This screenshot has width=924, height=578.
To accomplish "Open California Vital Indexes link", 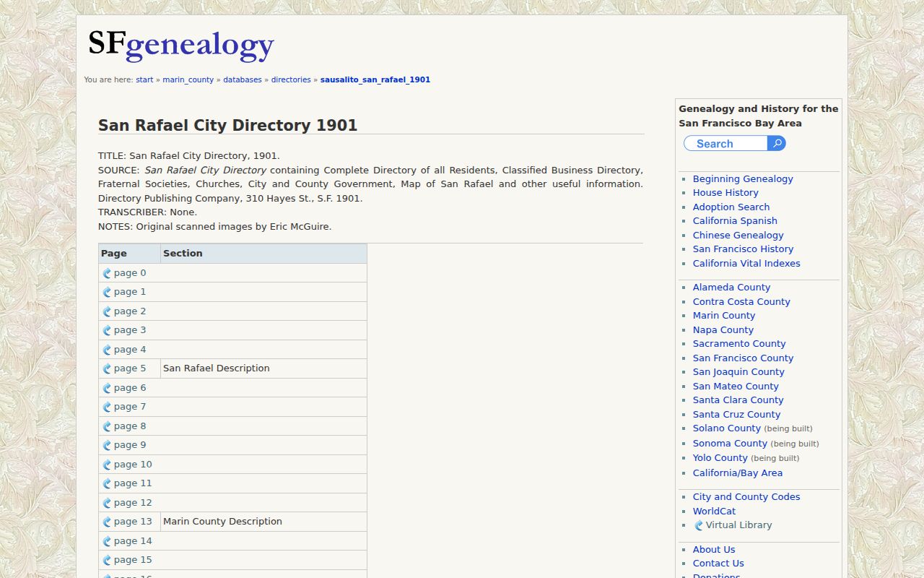I will coord(746,264).
